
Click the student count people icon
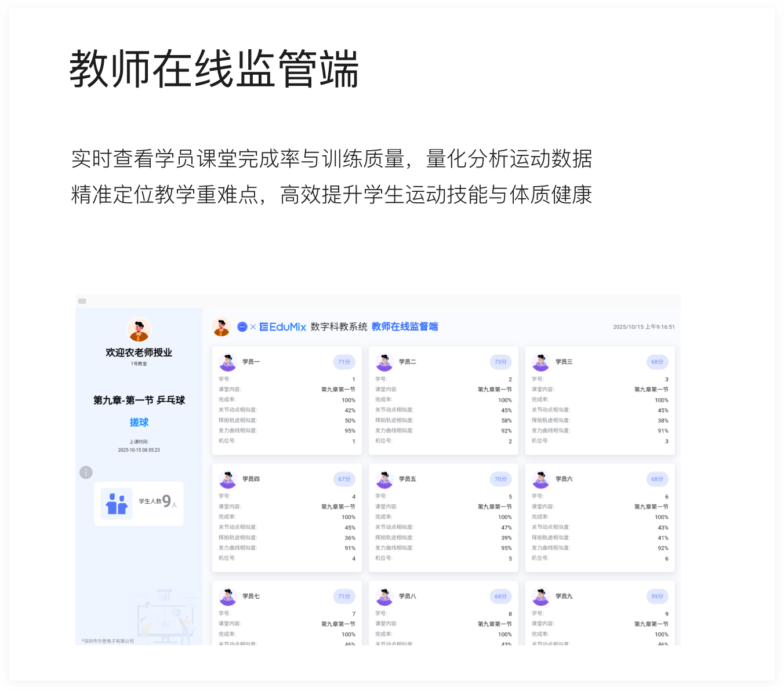click(117, 503)
